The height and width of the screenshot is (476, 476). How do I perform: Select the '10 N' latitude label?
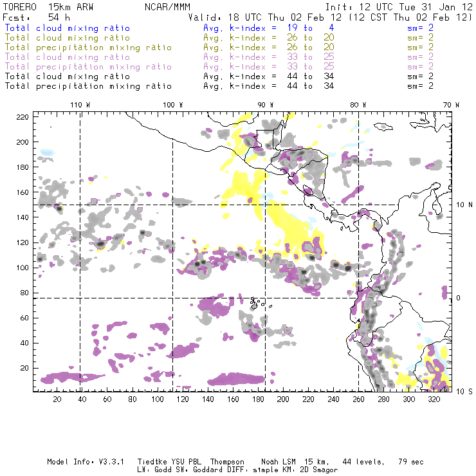coord(464,205)
